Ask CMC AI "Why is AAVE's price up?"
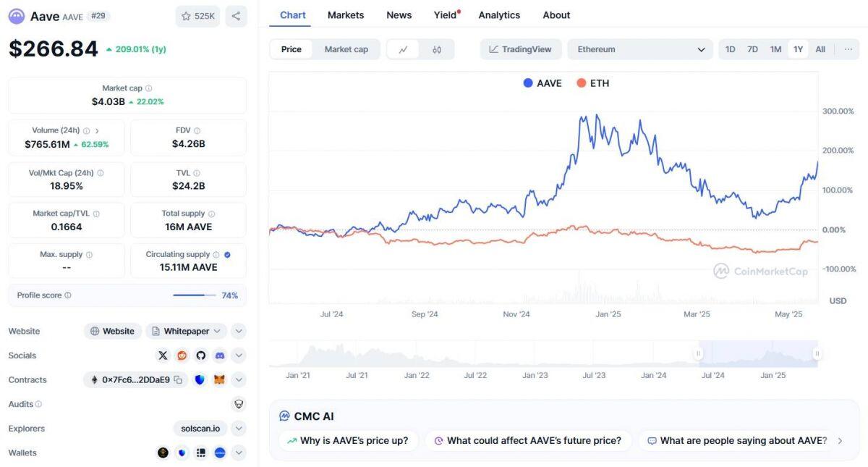 coord(348,440)
